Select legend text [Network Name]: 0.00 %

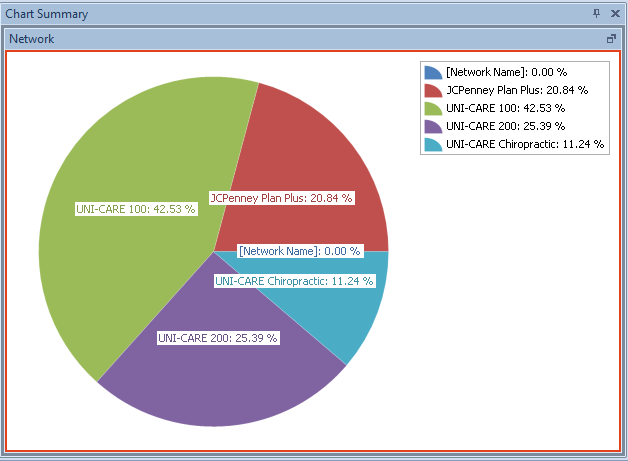(507, 72)
